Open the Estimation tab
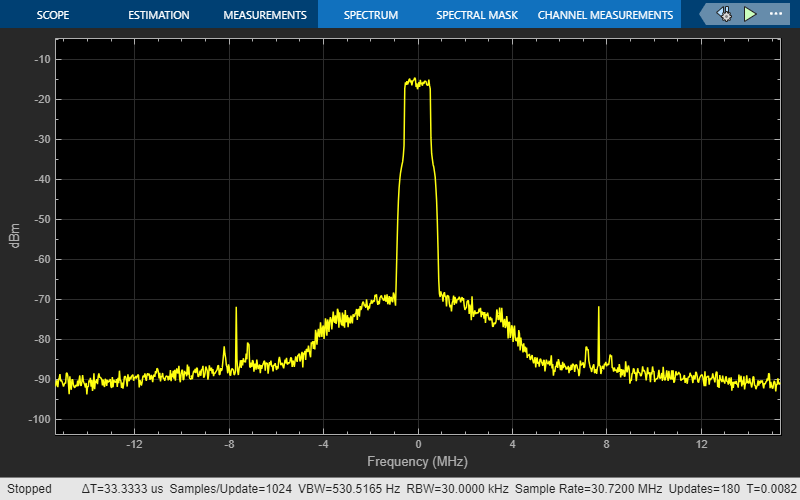 tap(159, 15)
